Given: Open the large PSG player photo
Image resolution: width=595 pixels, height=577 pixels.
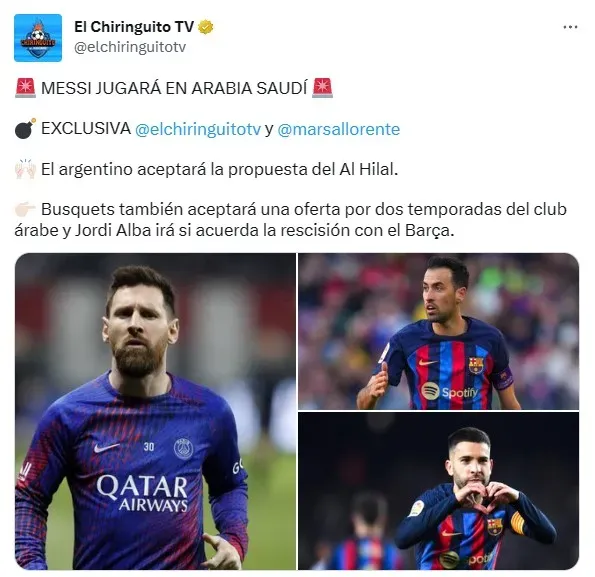Looking at the screenshot, I should 155,411.
